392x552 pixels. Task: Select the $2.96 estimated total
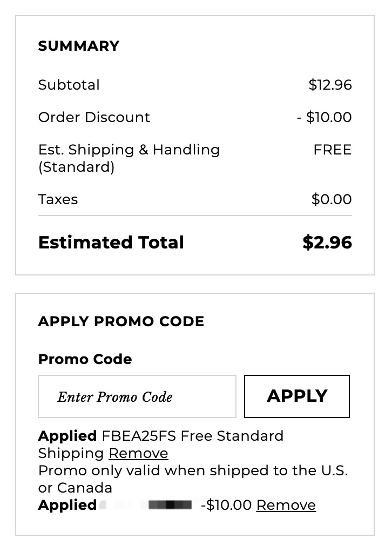(x=327, y=243)
